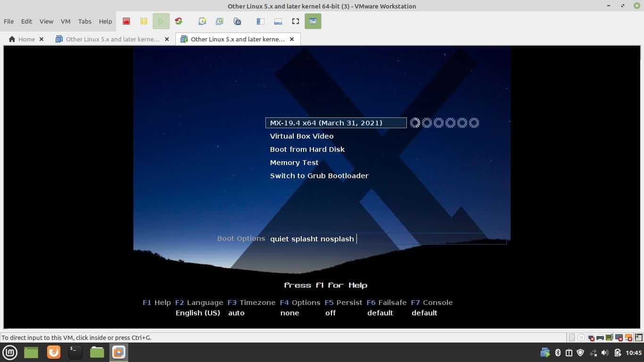Click the red Power Off toolbar icon
This screenshot has width=644, height=362.
126,21
